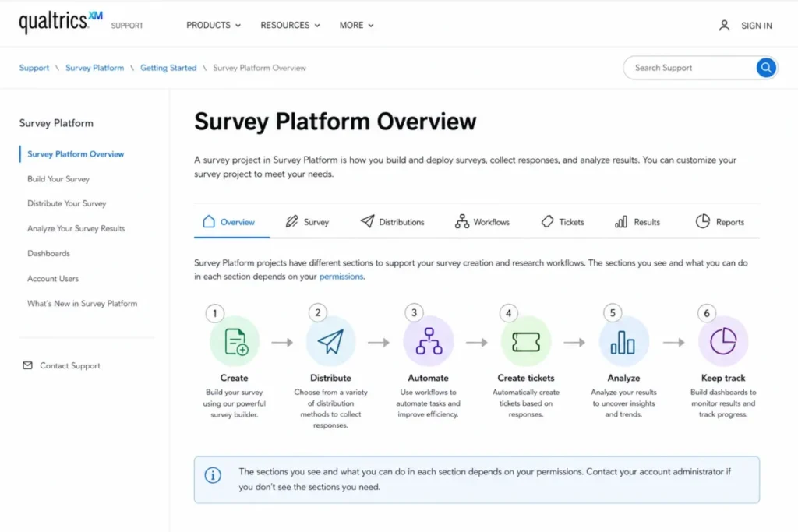Open Build Your Survey sidebar item
The width and height of the screenshot is (798, 532).
58,179
